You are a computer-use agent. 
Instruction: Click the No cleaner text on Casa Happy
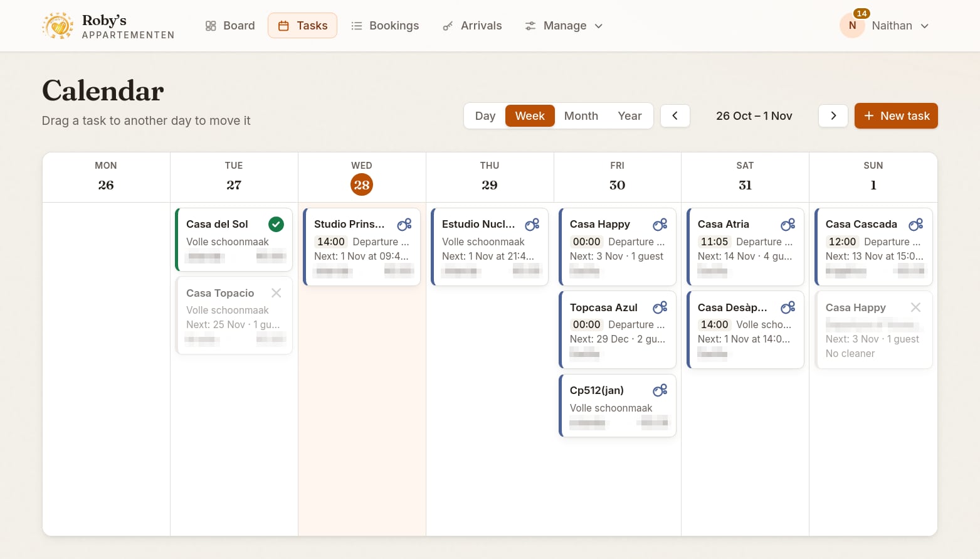click(x=850, y=353)
